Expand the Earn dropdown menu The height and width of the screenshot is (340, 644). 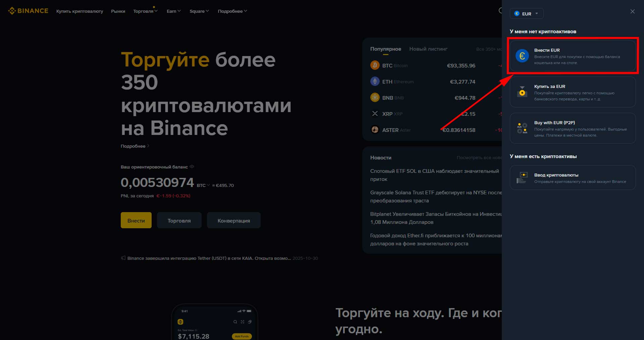pyautogui.click(x=174, y=11)
